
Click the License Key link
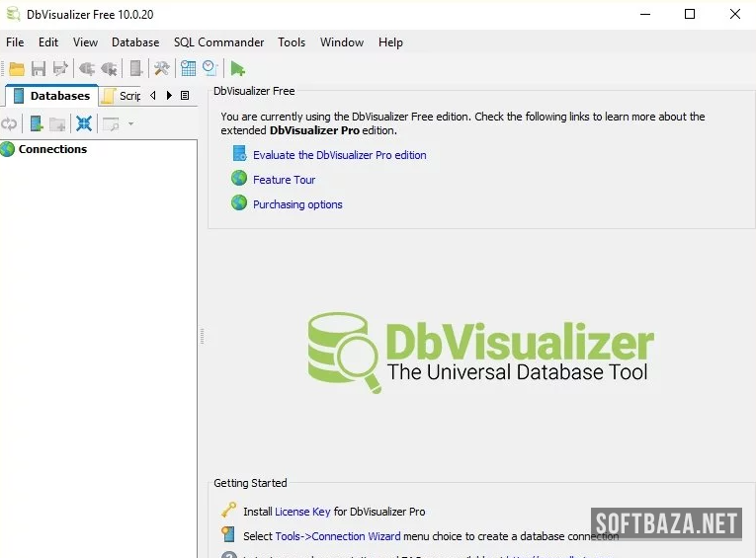(302, 512)
